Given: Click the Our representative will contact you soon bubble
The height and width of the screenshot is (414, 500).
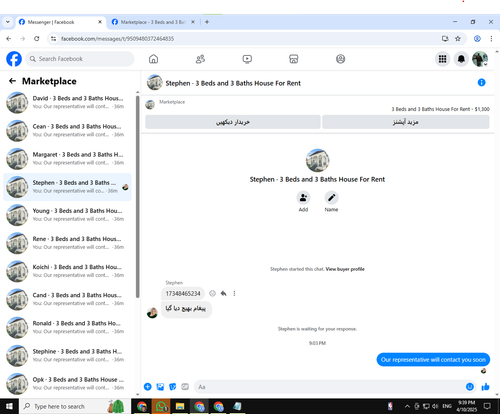Looking at the screenshot, I should tap(433, 360).
